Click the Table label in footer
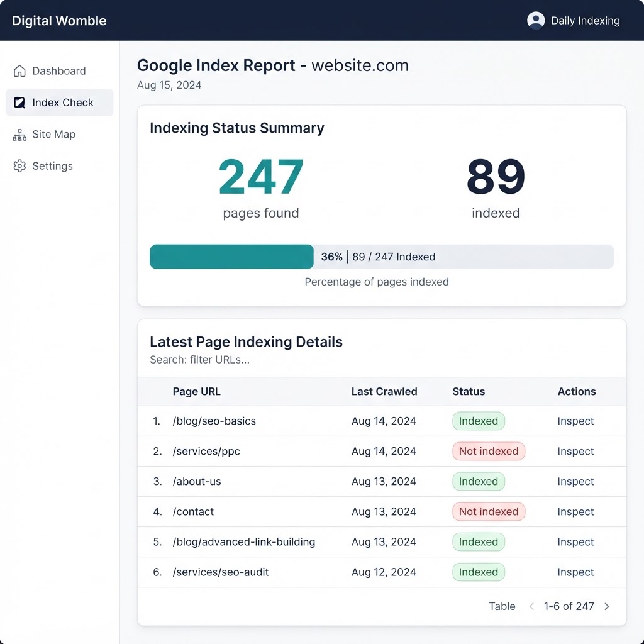Viewport: 644px width, 644px height. pyautogui.click(x=502, y=606)
